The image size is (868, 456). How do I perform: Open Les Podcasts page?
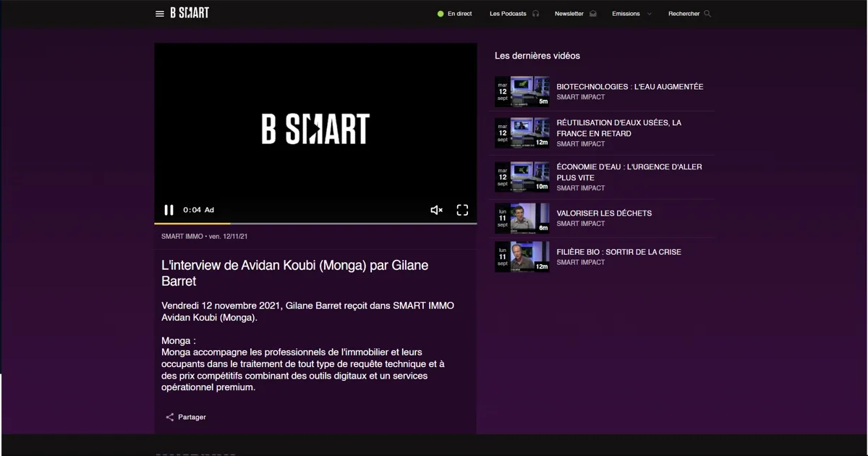508,14
